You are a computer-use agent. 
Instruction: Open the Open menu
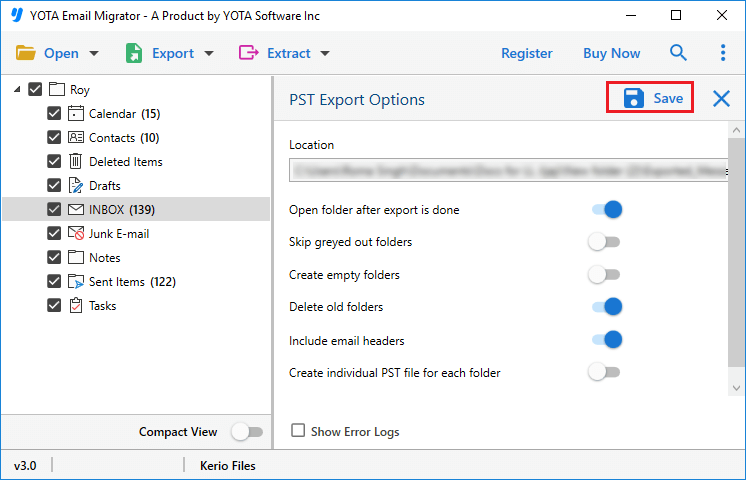[61, 53]
